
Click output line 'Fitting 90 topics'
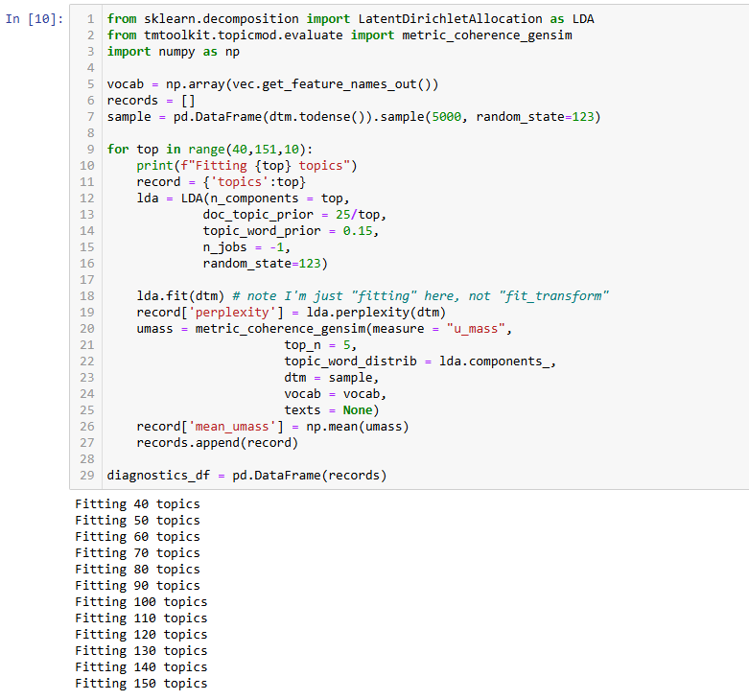(137, 585)
